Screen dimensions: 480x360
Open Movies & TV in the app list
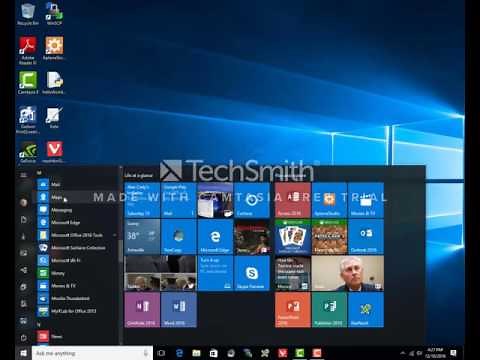(77, 286)
